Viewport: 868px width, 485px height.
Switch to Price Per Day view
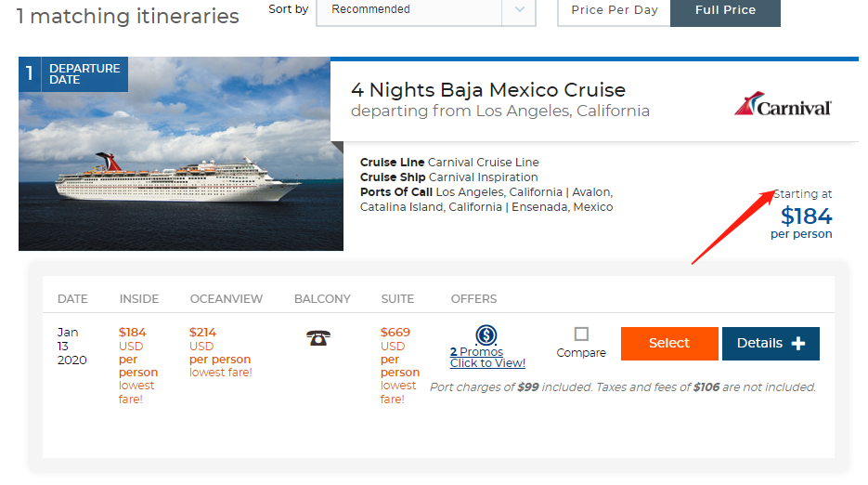click(x=614, y=10)
